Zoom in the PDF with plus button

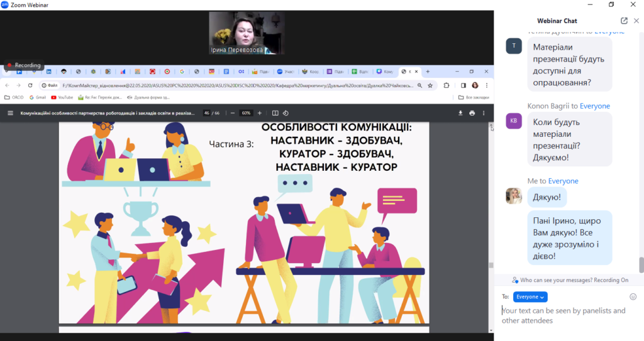tap(260, 113)
